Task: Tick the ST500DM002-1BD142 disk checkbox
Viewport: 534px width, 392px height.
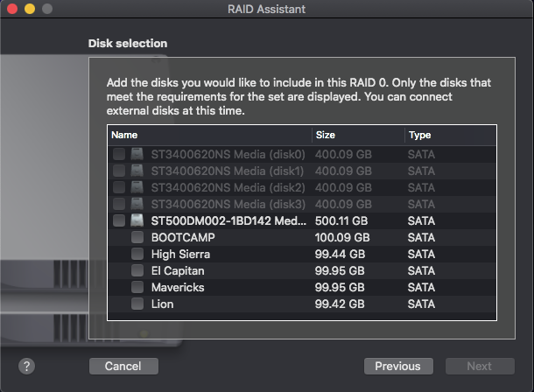Action: (119, 220)
